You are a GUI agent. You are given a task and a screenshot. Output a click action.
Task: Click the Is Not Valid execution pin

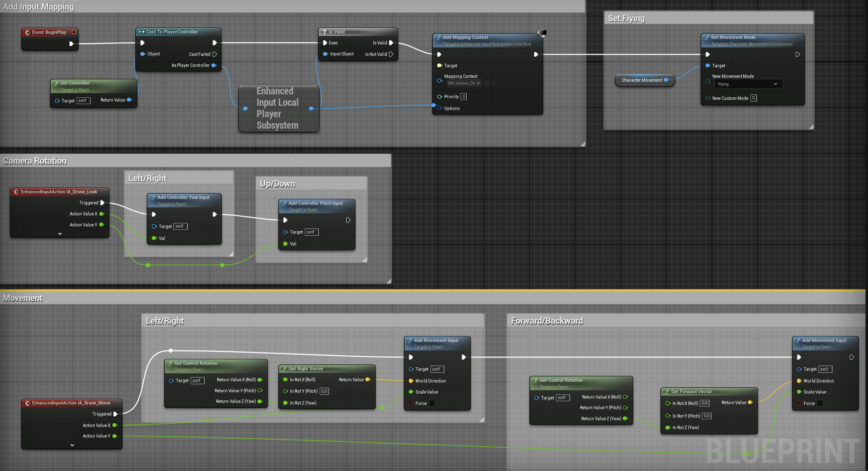(x=391, y=54)
